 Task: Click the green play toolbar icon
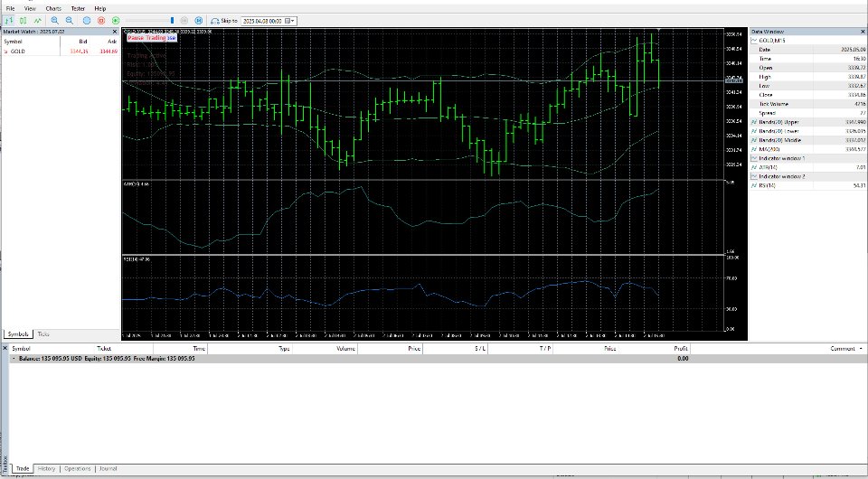point(116,21)
